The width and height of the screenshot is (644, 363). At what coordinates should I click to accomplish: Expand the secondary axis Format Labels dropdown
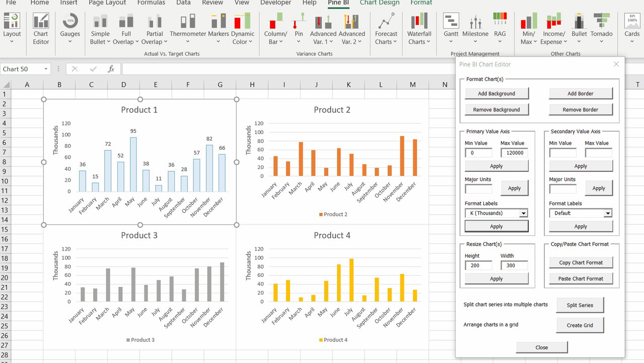pos(608,213)
